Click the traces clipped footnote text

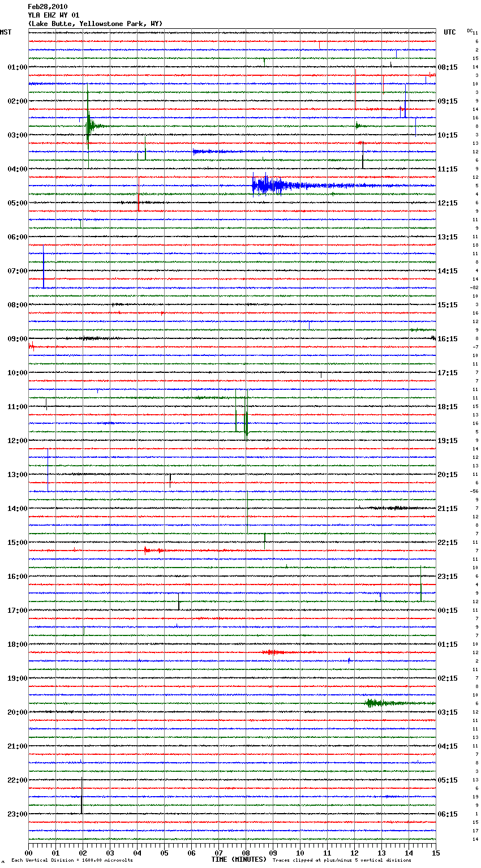point(342,860)
